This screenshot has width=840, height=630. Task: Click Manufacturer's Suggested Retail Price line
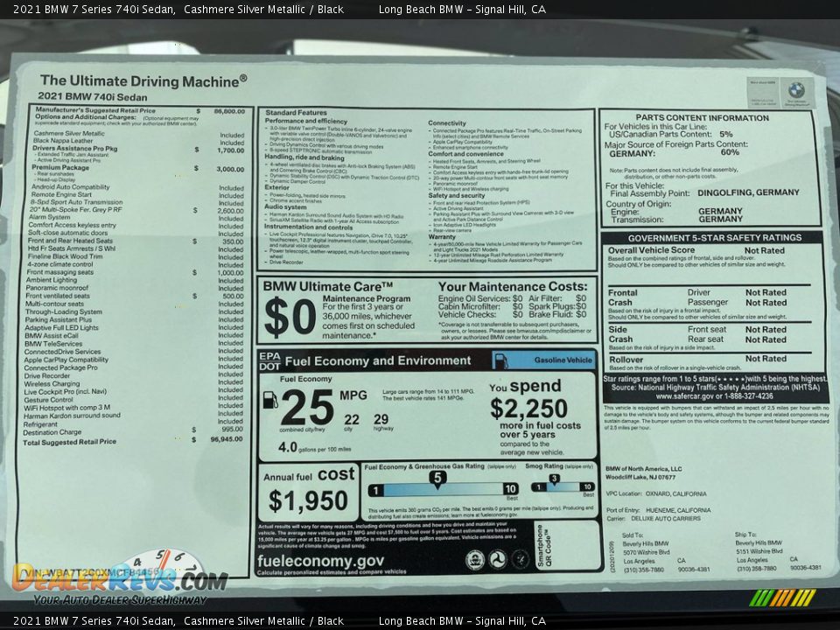point(140,111)
